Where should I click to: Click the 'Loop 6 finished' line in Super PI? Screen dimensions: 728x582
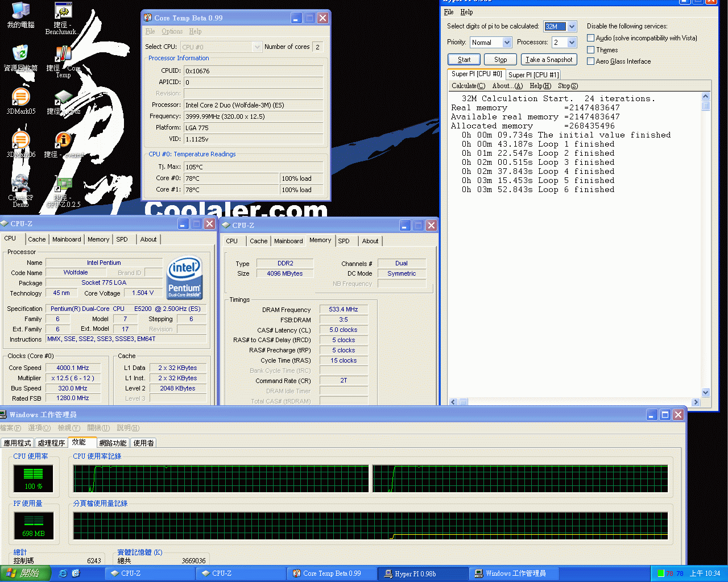(538, 190)
